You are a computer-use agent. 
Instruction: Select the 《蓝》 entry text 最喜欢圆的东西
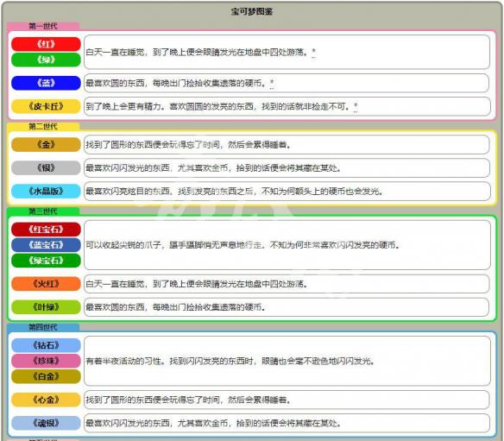176,83
